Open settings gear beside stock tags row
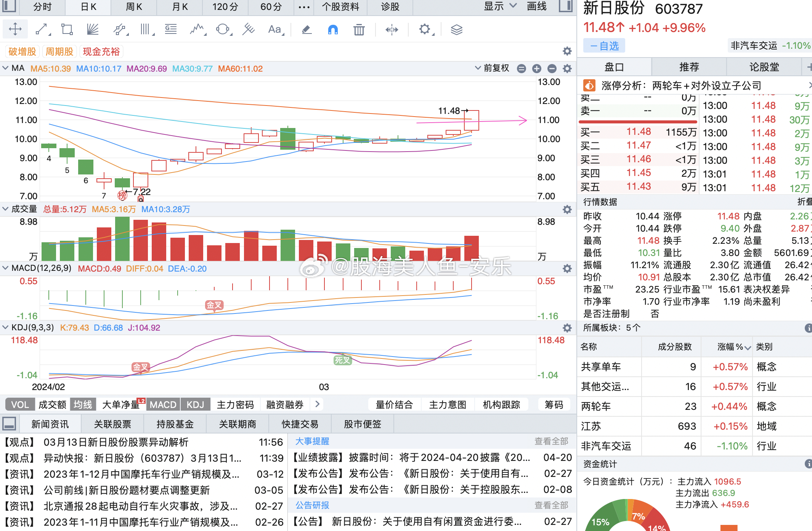 click(x=567, y=51)
